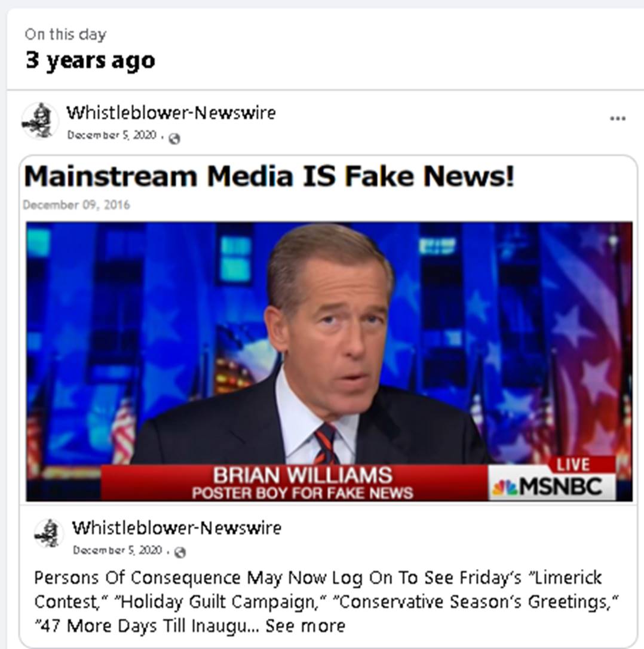Open the inner post's Whistleblower-Newswire name link
Image resolution: width=644 pixels, height=649 pixels.
click(176, 528)
